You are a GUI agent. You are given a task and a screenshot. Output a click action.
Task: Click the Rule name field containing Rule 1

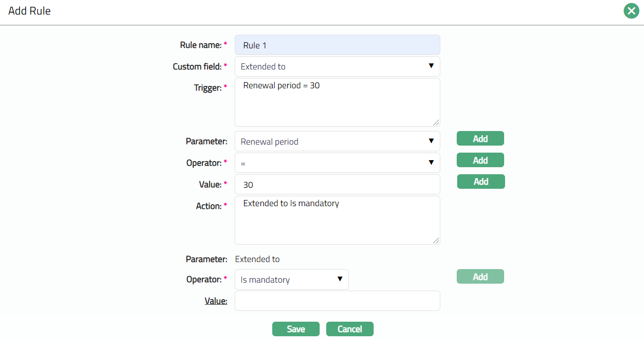tap(337, 45)
